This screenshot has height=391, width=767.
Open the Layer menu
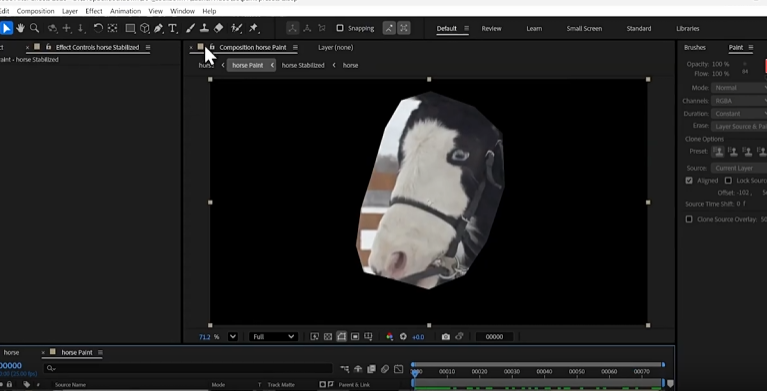pyautogui.click(x=70, y=11)
